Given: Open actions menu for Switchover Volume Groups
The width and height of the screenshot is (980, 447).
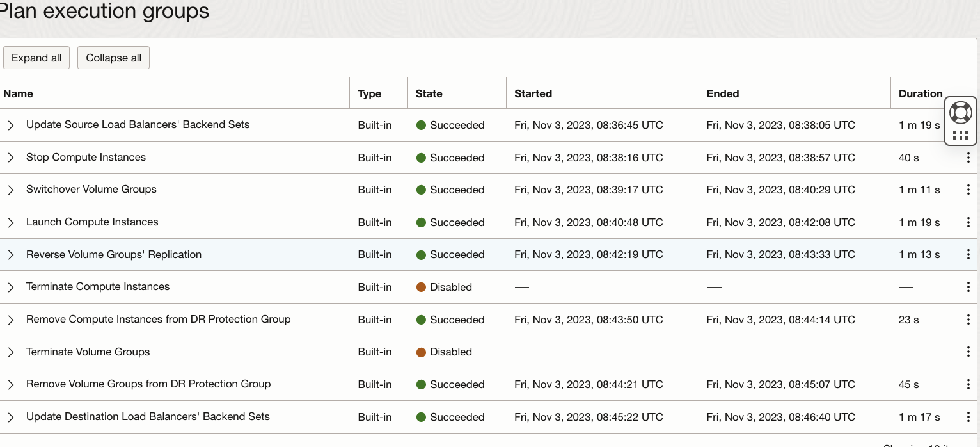Looking at the screenshot, I should (x=968, y=190).
